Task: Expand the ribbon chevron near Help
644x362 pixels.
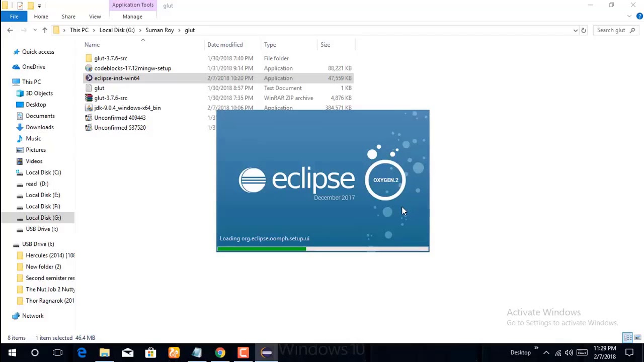Action: tap(629, 17)
